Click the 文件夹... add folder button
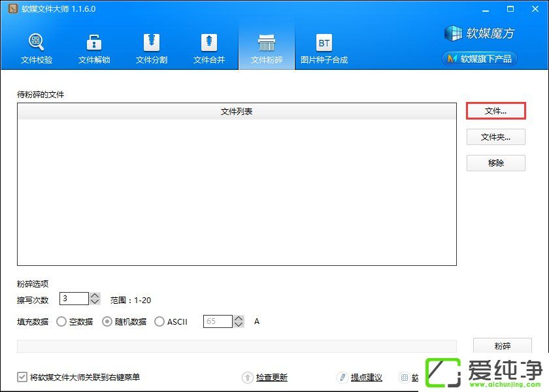 pyautogui.click(x=495, y=137)
